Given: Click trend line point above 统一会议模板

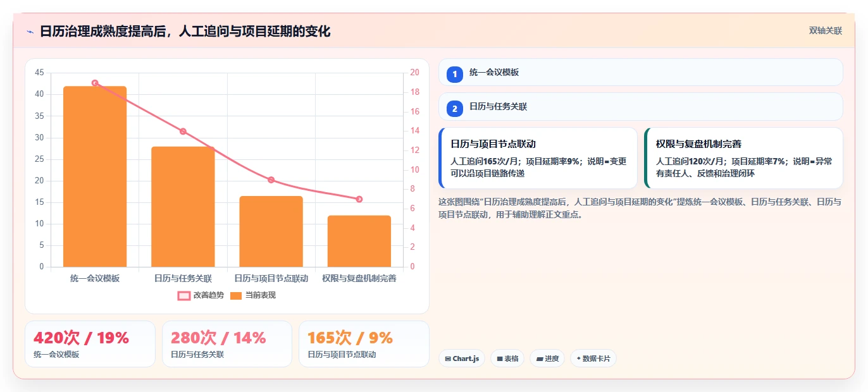Looking at the screenshot, I should (95, 83).
